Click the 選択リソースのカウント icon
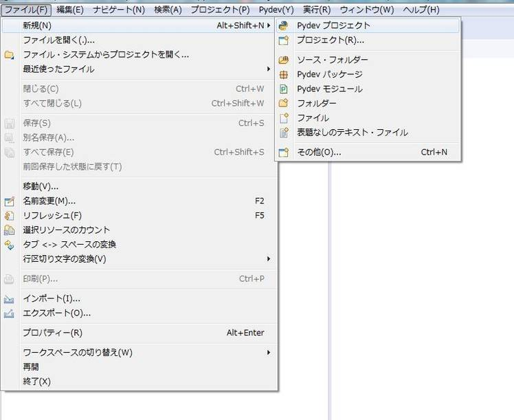 (9, 230)
